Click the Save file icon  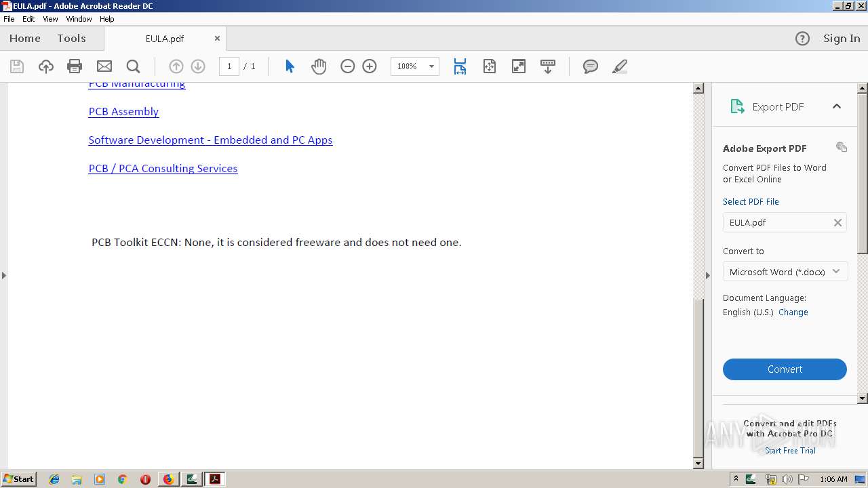(x=17, y=66)
